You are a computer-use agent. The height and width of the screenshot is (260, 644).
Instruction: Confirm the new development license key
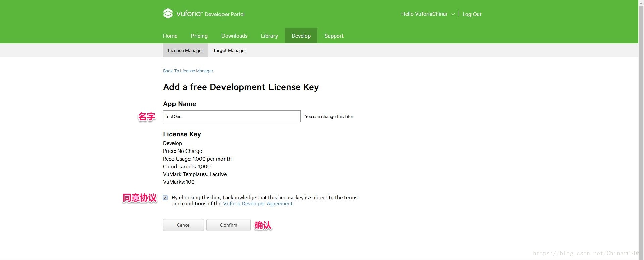(229, 225)
